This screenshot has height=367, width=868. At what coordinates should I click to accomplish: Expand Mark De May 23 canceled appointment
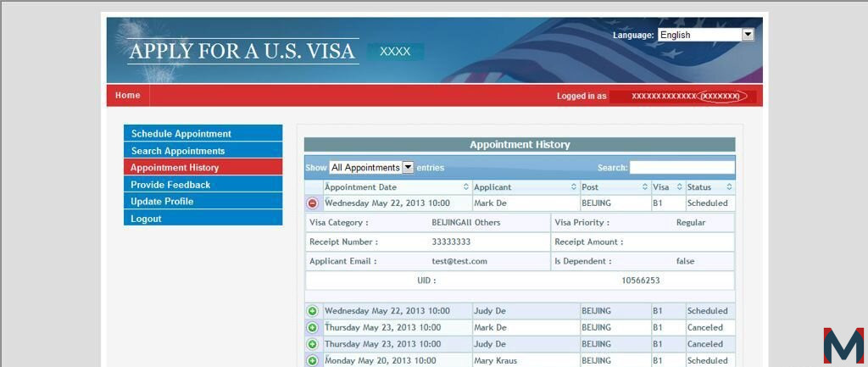pyautogui.click(x=312, y=328)
